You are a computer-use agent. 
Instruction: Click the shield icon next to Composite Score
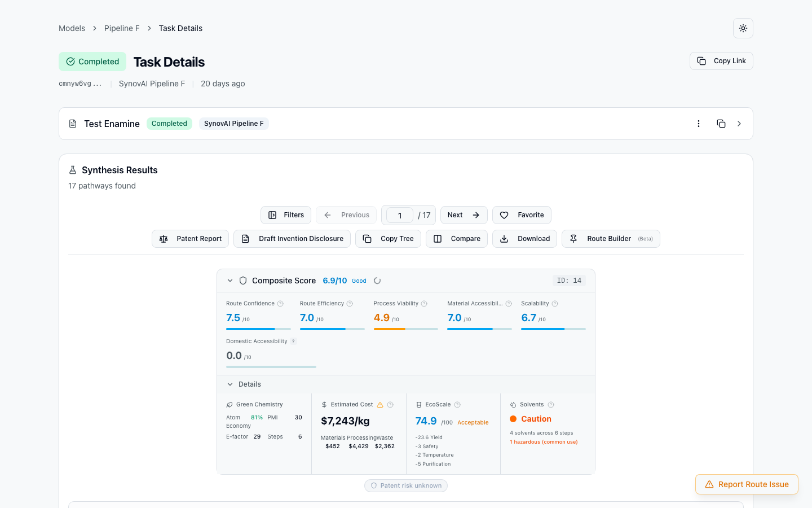pyautogui.click(x=243, y=281)
